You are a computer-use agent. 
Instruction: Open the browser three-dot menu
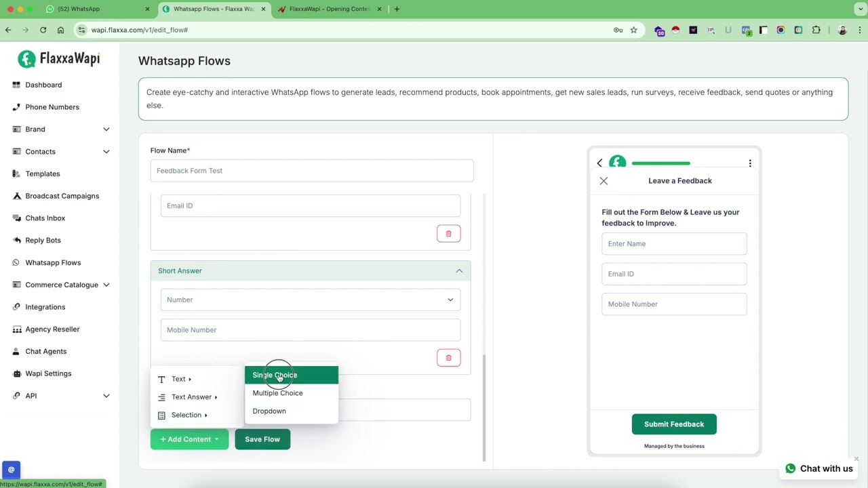(x=860, y=30)
